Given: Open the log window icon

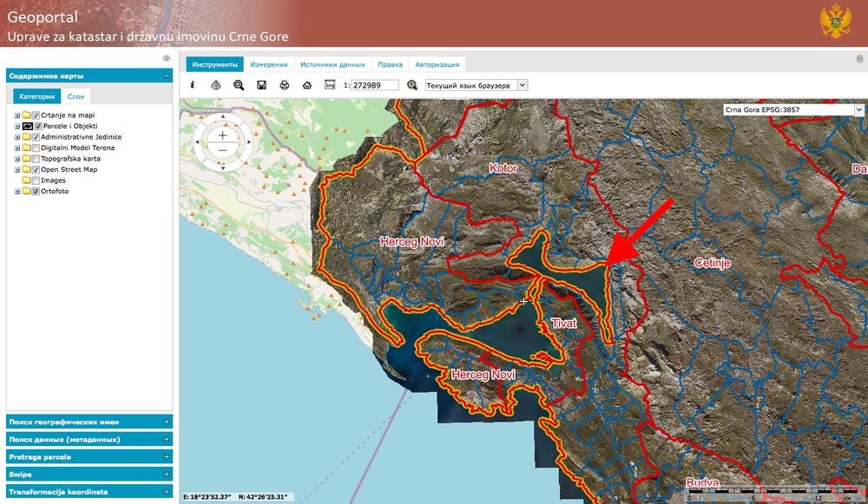Looking at the screenshot, I should (329, 85).
